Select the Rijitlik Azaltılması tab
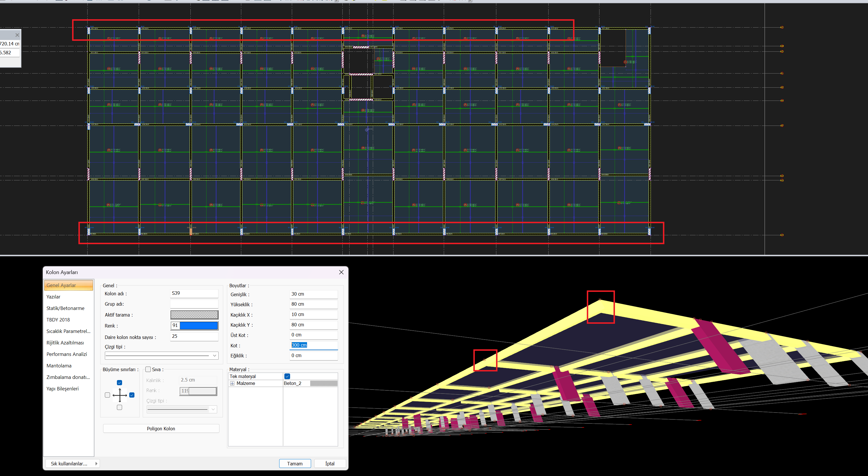Image resolution: width=868 pixels, height=476 pixels. point(65,342)
